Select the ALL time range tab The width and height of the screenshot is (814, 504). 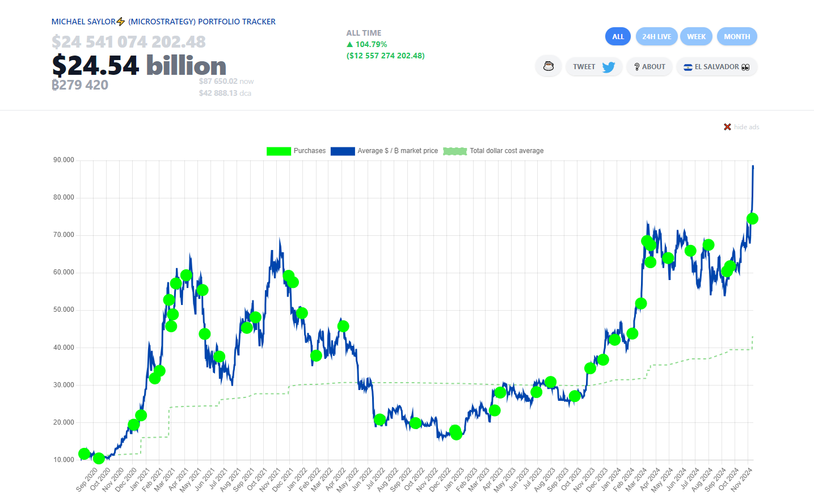[x=618, y=36]
